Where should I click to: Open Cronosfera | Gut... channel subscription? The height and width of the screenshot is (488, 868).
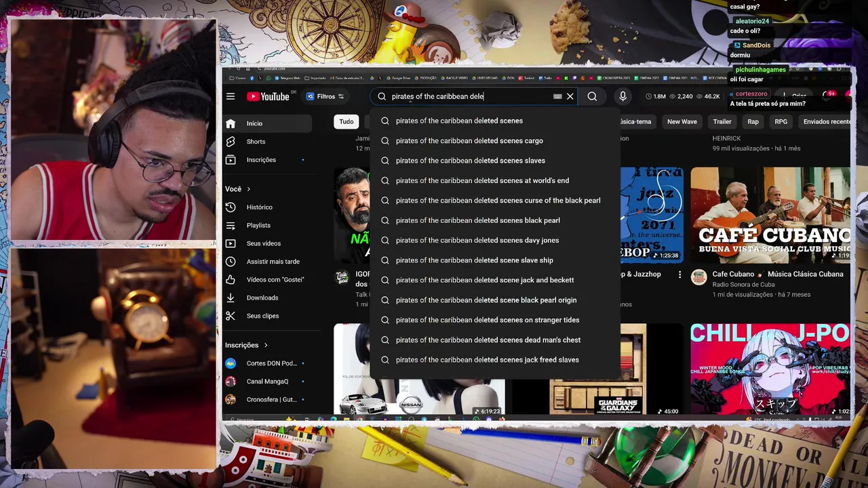pos(267,400)
